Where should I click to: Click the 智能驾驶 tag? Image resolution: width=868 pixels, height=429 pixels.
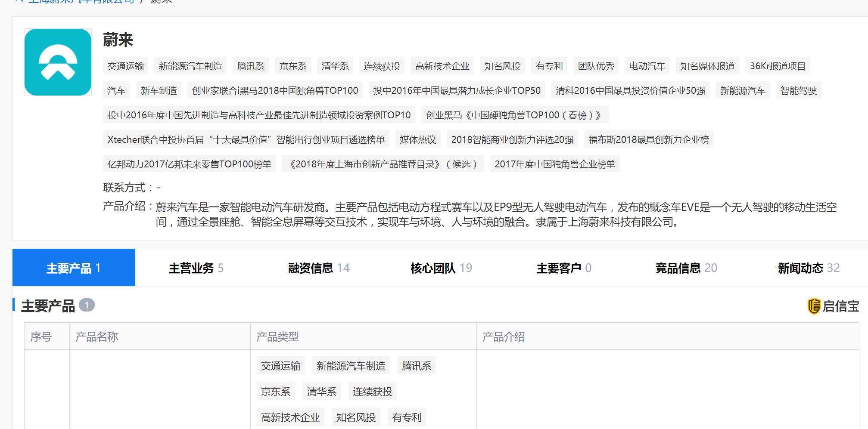click(799, 90)
